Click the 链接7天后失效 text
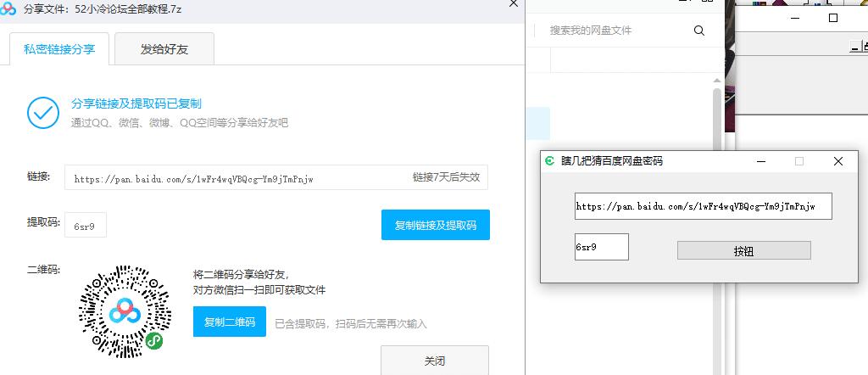 pyautogui.click(x=446, y=177)
